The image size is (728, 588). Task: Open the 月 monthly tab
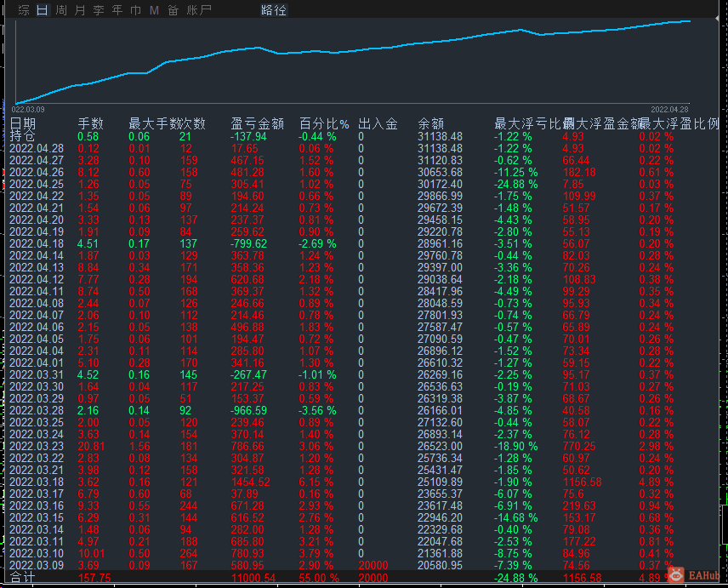coord(80,9)
